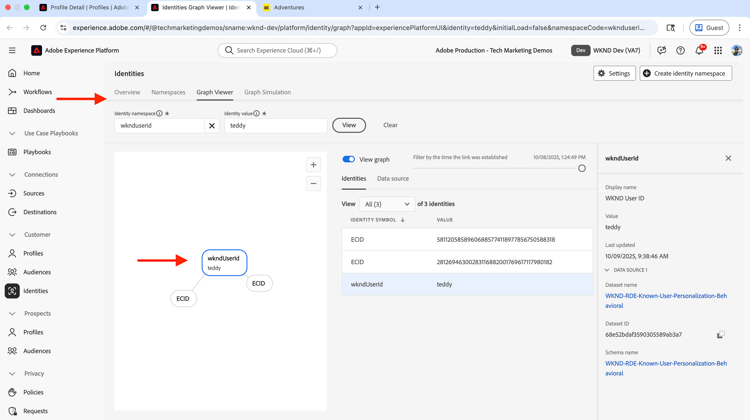The image size is (750, 420).
Task: Switch to Adventures browser tab
Action: [312, 8]
